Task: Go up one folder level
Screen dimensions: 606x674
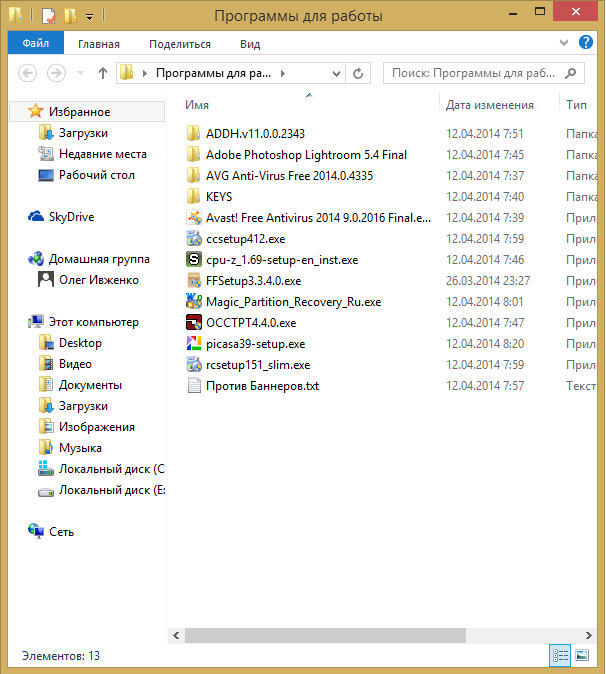Action: point(103,73)
